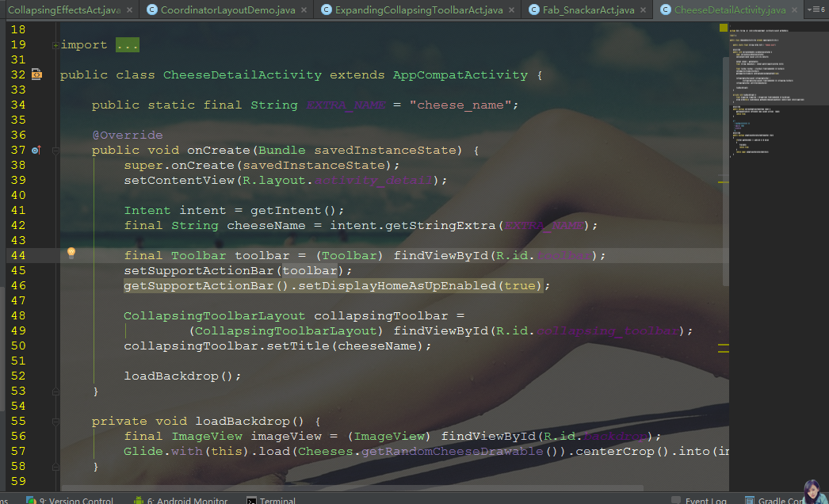The height and width of the screenshot is (504, 829).
Task: Click the override method gutter icon at onCreate
Action: coord(36,150)
